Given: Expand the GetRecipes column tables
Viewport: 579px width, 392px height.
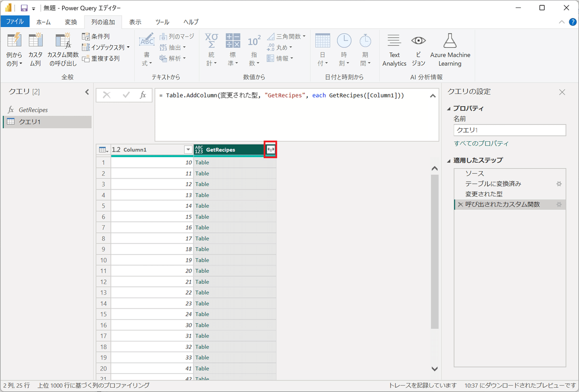Looking at the screenshot, I should coord(271,150).
